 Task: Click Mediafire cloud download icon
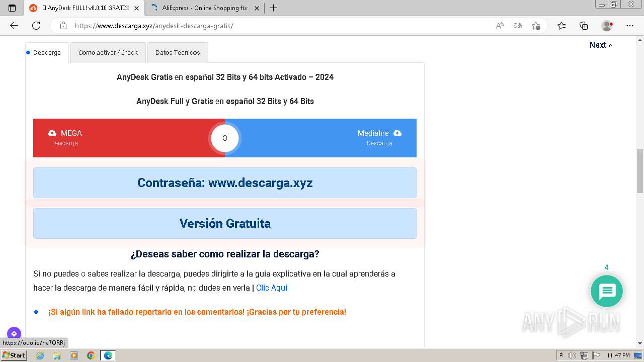click(397, 133)
